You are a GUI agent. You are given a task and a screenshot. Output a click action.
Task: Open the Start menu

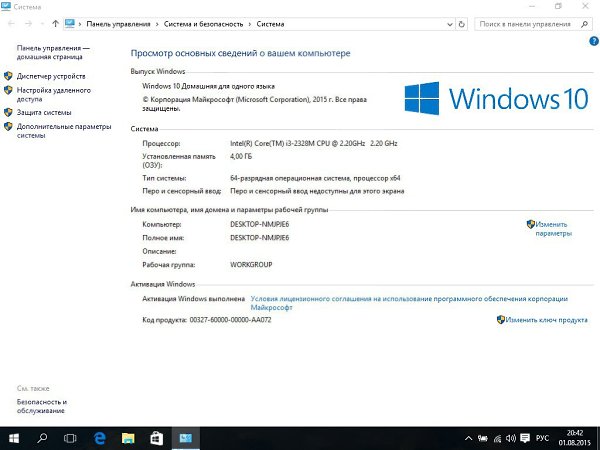point(14,438)
